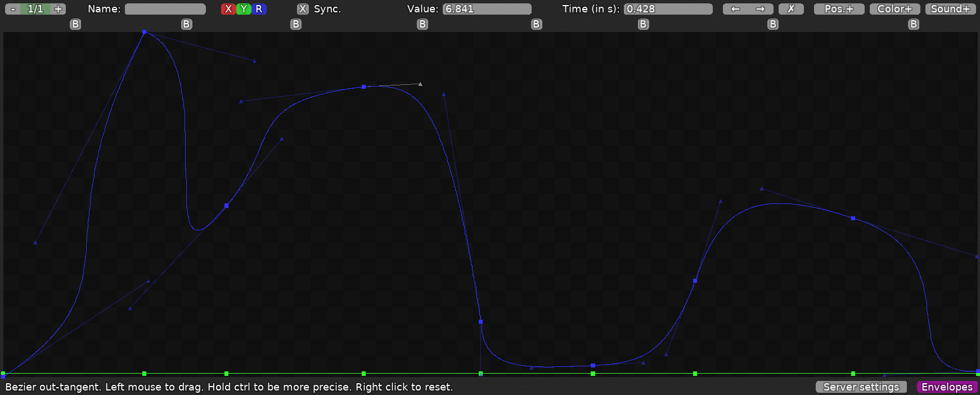Add a color envelope with Color+
The width and height of the screenshot is (980, 395).
click(894, 9)
